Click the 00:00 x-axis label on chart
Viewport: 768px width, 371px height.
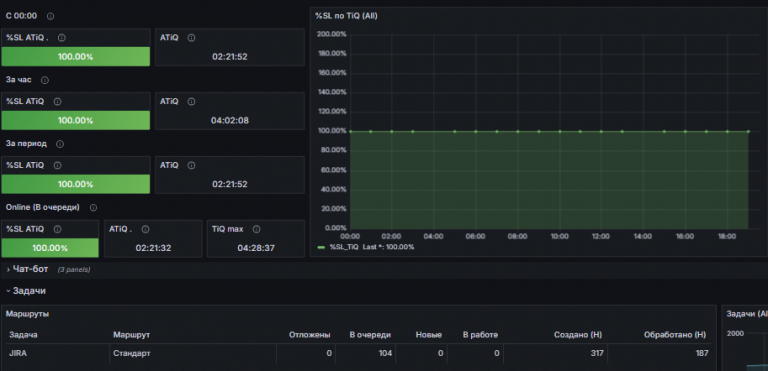[350, 237]
